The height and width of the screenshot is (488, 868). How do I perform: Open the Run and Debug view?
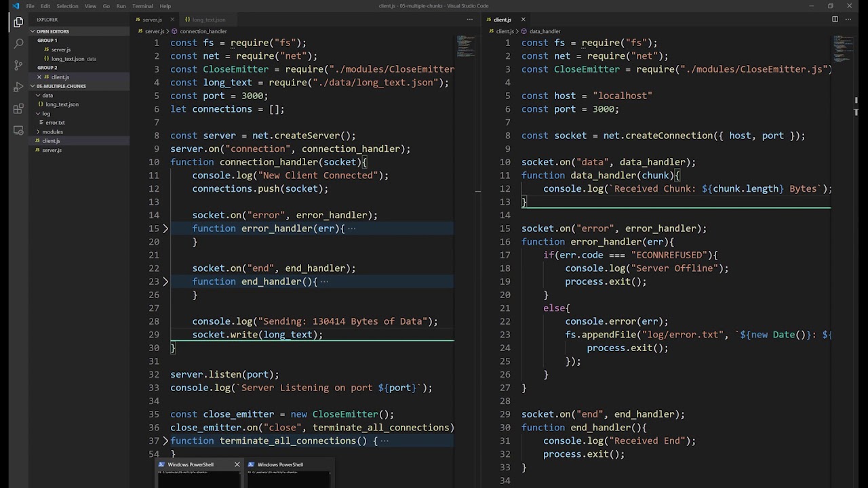pyautogui.click(x=18, y=87)
